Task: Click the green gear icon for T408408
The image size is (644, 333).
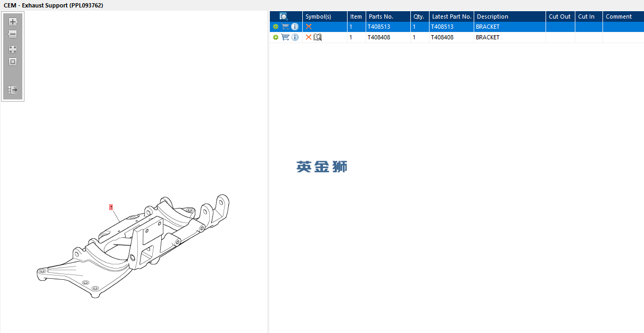Action: [276, 37]
